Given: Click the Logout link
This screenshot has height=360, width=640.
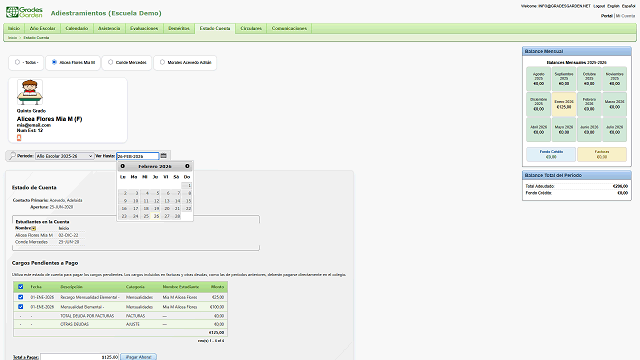Looking at the screenshot, I should [x=599, y=6].
